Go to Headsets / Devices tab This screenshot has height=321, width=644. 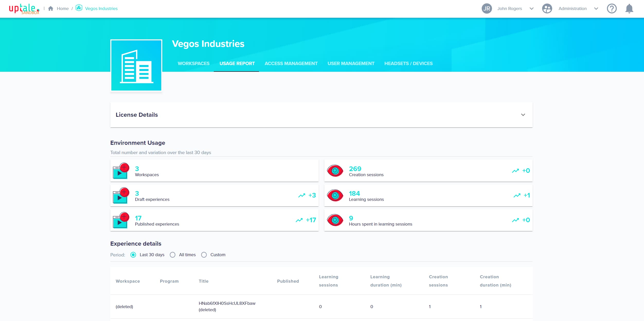pos(408,64)
